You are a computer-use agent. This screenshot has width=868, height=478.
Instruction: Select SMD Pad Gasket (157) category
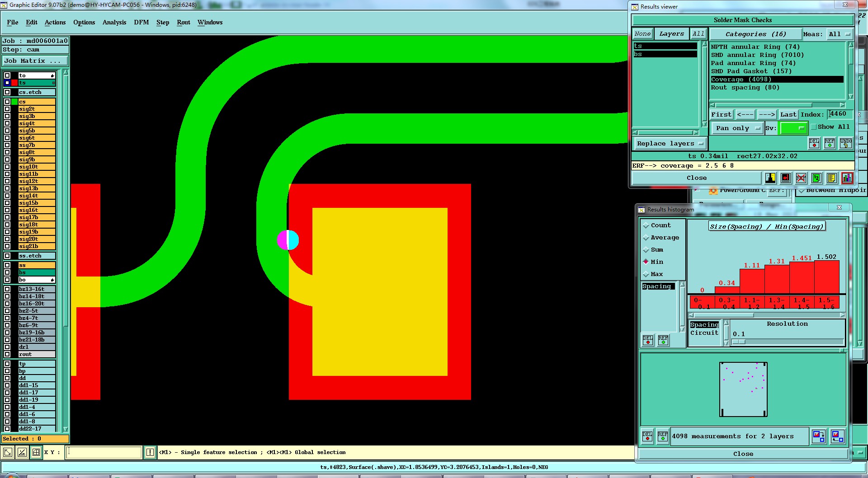pos(751,71)
